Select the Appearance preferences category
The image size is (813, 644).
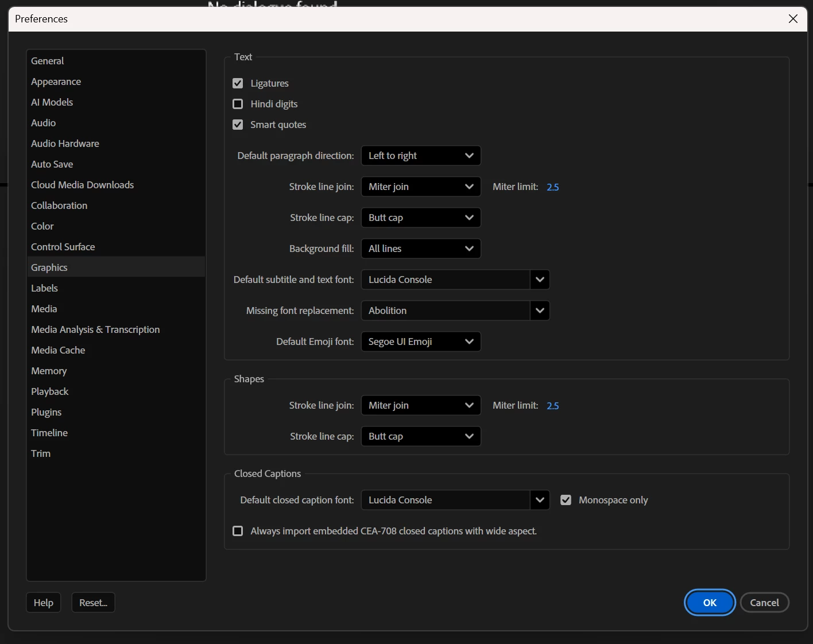(x=116, y=82)
